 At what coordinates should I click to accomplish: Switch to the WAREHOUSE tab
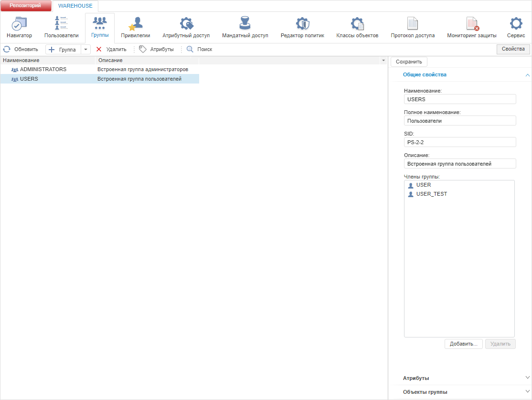[x=75, y=6]
